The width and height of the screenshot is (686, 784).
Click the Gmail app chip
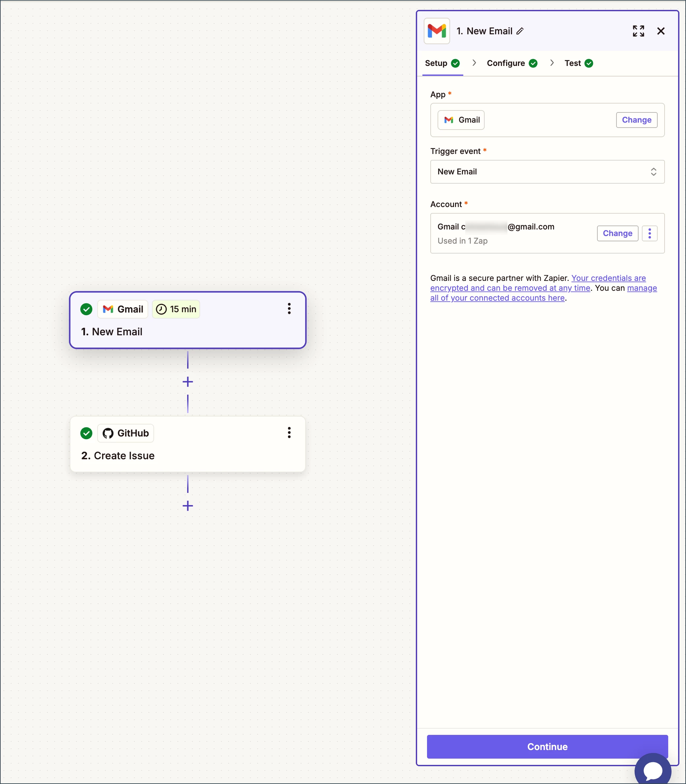coord(461,120)
